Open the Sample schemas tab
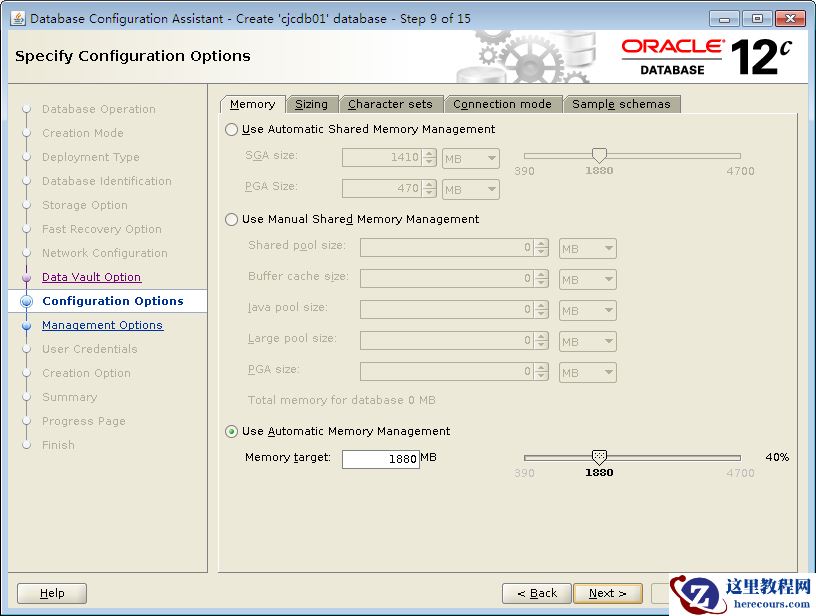The width and height of the screenshot is (816, 616). click(621, 104)
